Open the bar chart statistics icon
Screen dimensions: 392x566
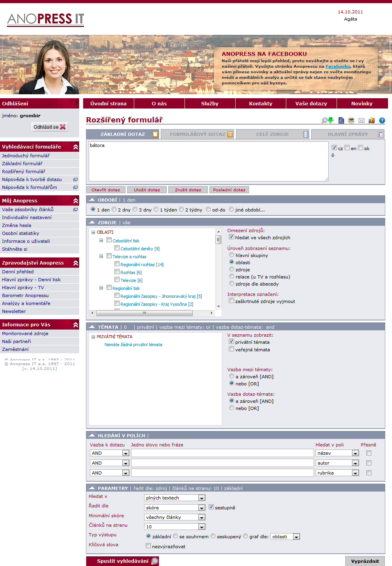coord(372,120)
